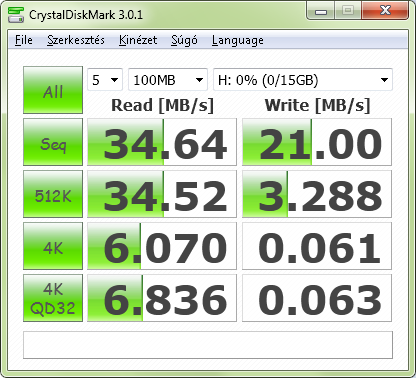Open the Kinézet menu
416x378 pixels.
coord(138,40)
